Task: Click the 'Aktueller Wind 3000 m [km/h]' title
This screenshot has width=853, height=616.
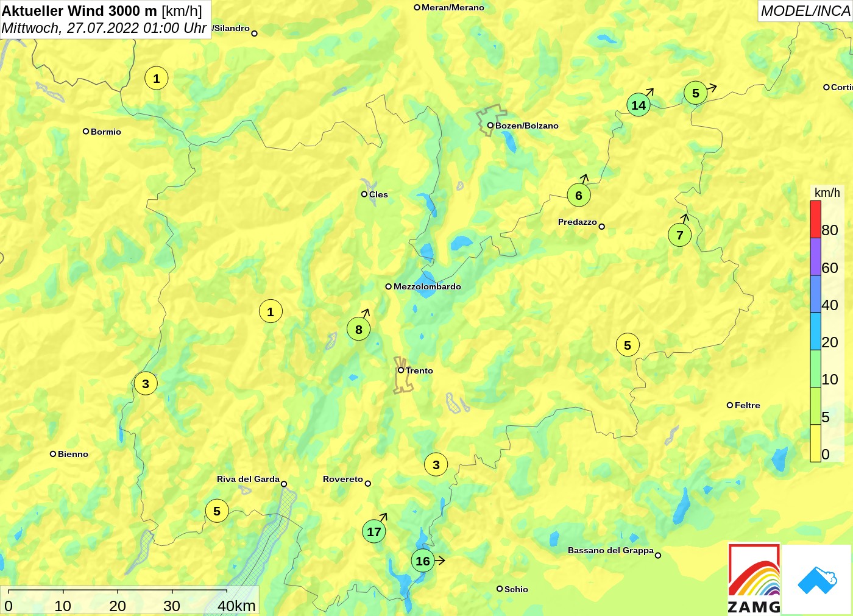Action: (x=102, y=10)
